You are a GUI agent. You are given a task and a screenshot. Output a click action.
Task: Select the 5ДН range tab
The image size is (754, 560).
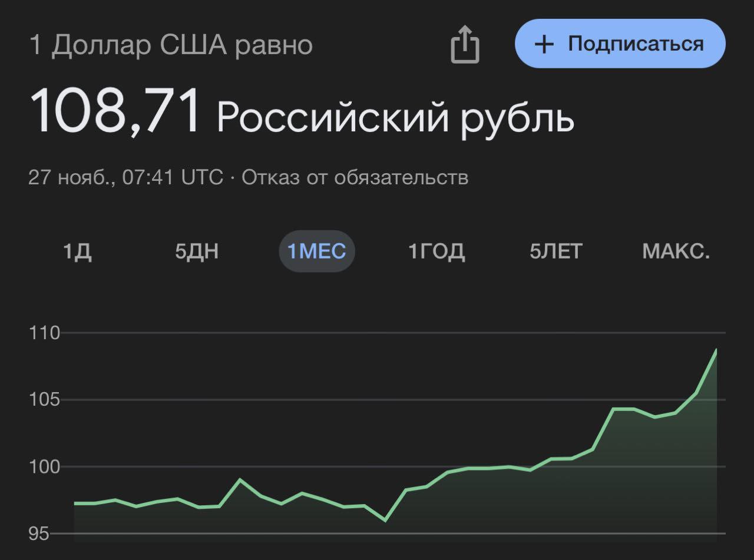click(197, 251)
